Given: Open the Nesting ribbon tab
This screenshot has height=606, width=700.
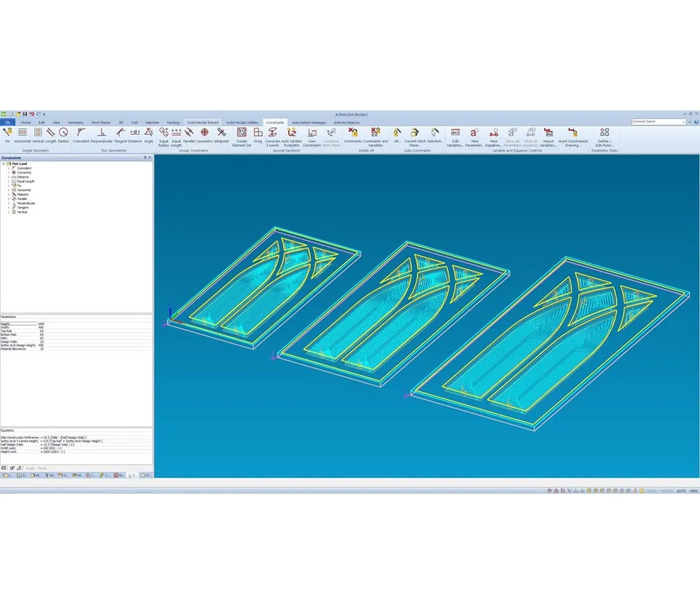Looking at the screenshot, I should pyautogui.click(x=173, y=123).
